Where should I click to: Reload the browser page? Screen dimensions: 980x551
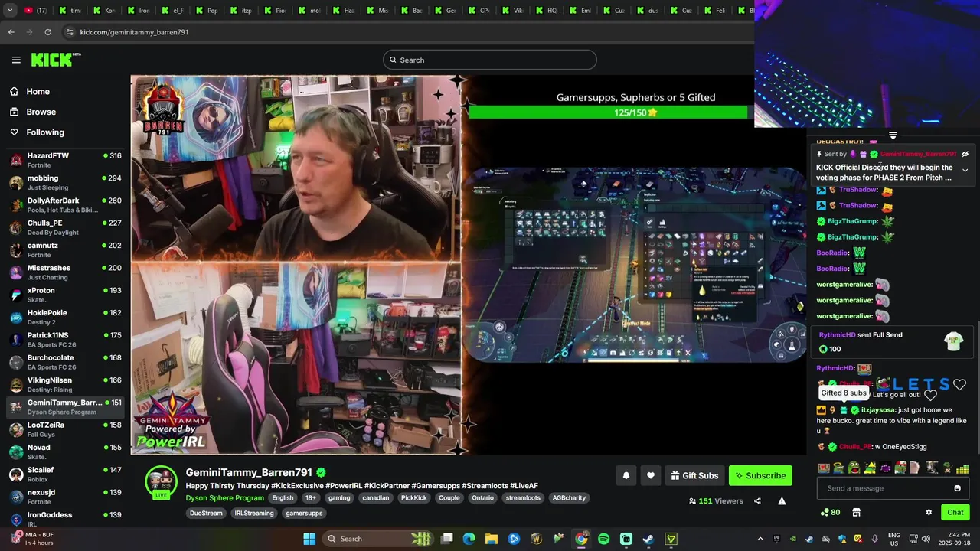pyautogui.click(x=47, y=32)
